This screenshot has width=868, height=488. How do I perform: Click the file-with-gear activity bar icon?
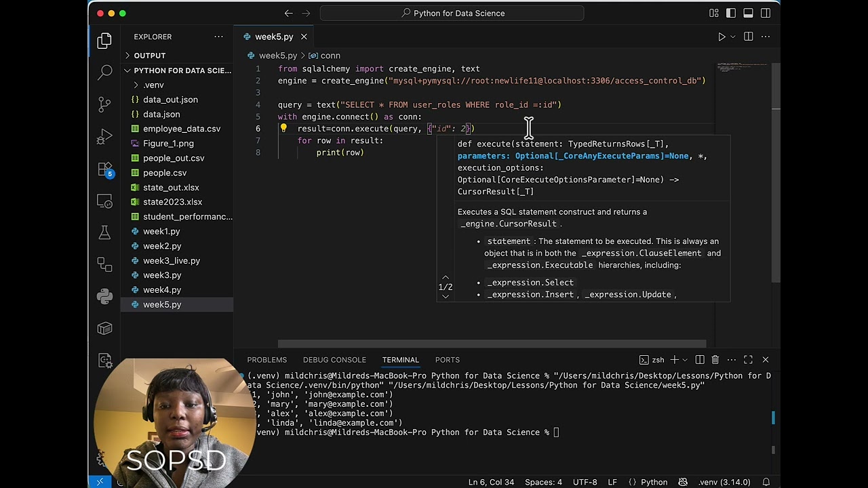pyautogui.click(x=104, y=360)
